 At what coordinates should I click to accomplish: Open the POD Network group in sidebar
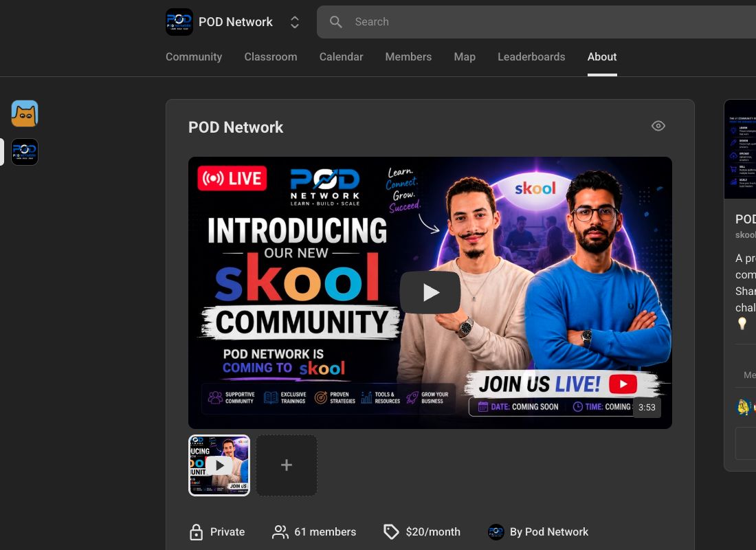coord(25,152)
